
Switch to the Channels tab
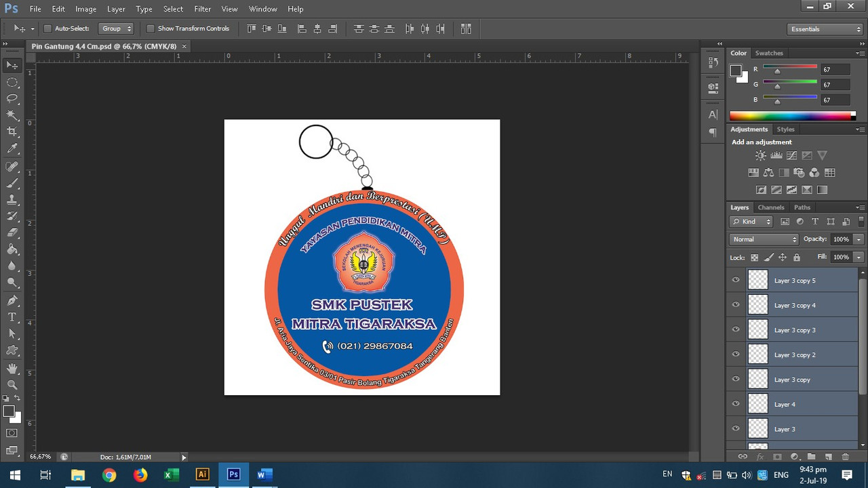click(x=771, y=207)
